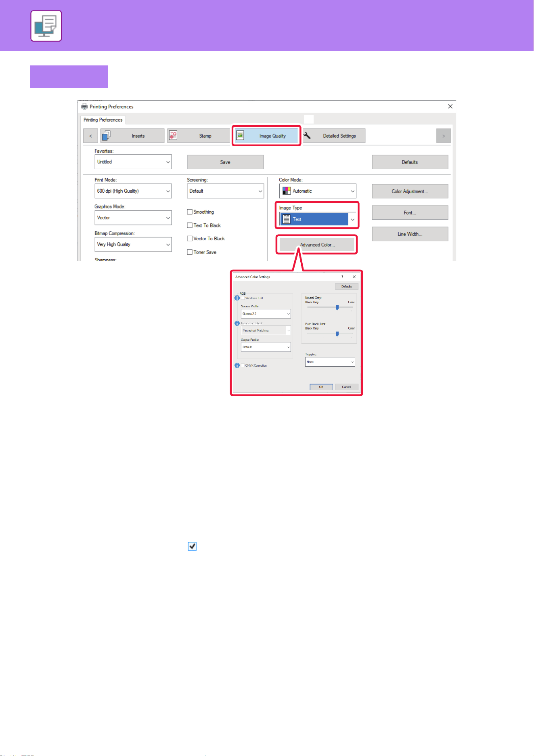Select the Image Quality tab
534x756 pixels.
pos(266,136)
